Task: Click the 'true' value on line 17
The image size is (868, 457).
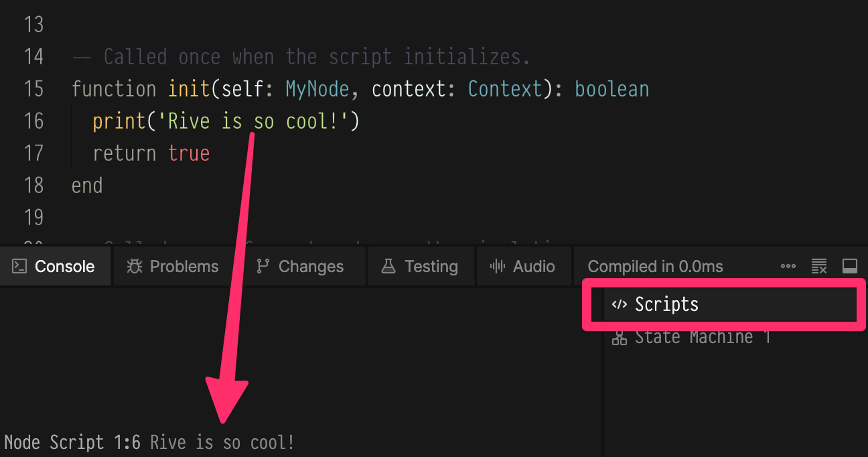Action: click(x=189, y=153)
